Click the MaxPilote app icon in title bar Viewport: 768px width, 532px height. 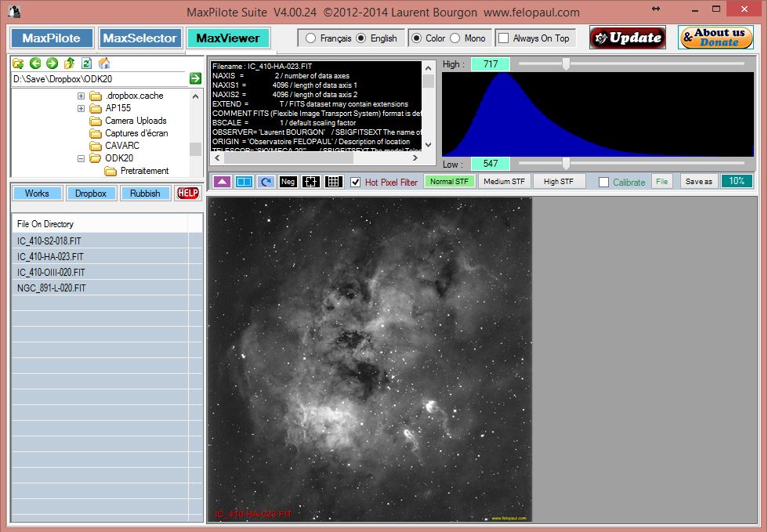pyautogui.click(x=14, y=11)
